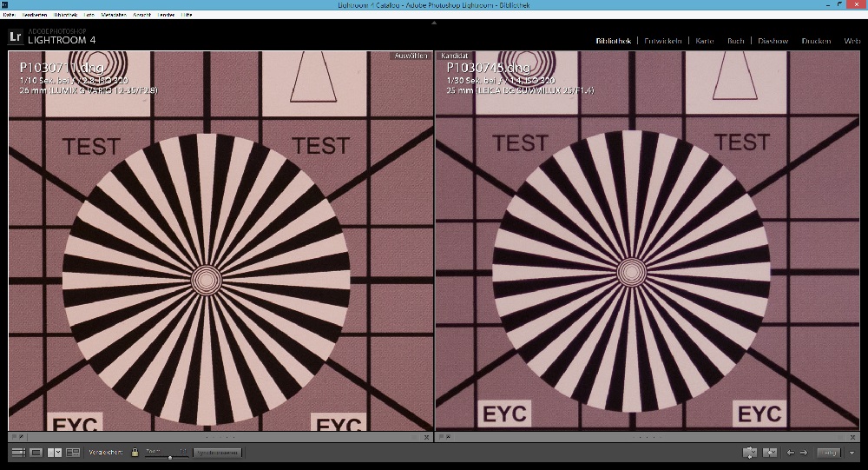Click the Synchronisieren button
The width and height of the screenshot is (868, 470).
(x=218, y=453)
